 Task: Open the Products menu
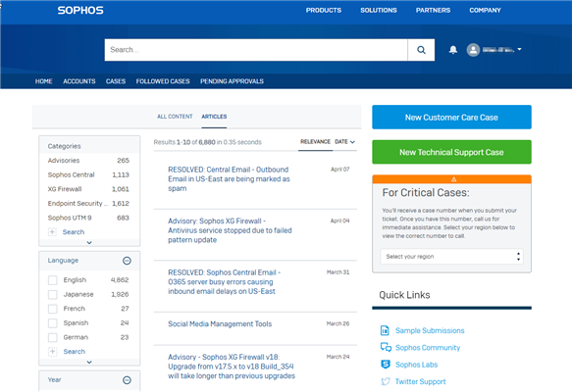pyautogui.click(x=324, y=10)
